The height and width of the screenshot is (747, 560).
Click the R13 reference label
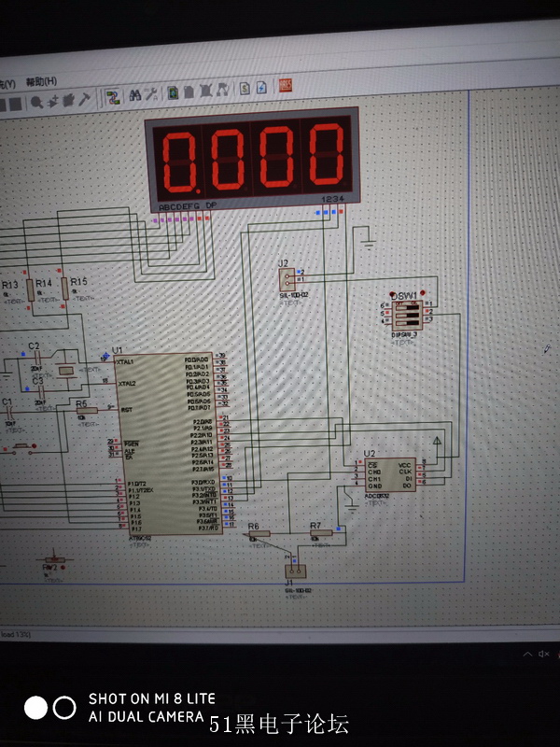pos(10,285)
